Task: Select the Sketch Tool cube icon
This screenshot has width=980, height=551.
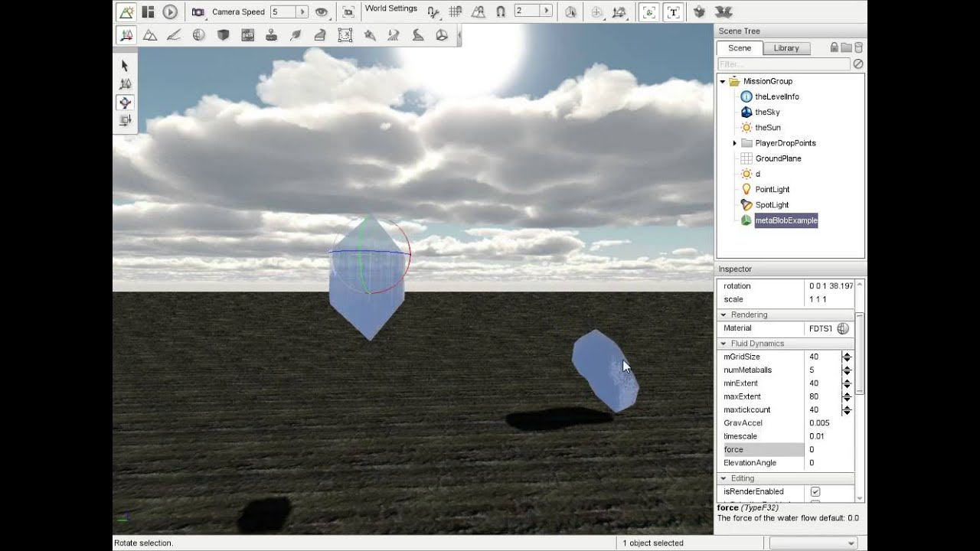Action: point(223,34)
